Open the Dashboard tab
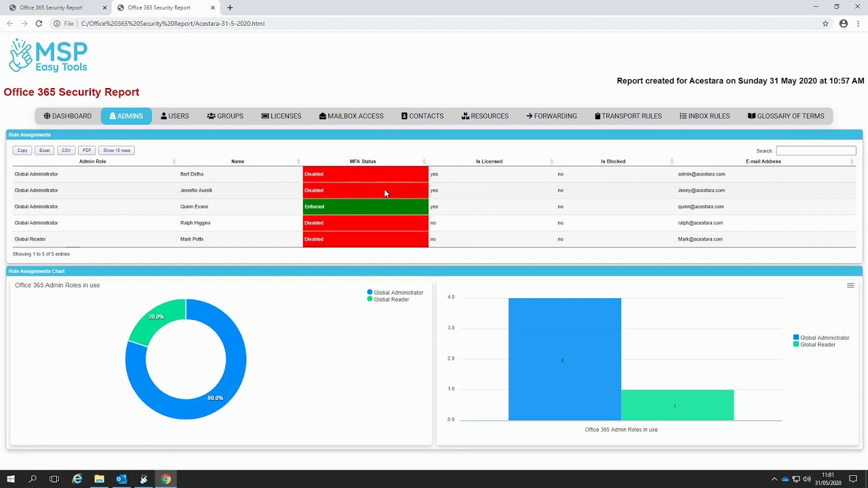The height and width of the screenshot is (488, 868). click(x=67, y=116)
